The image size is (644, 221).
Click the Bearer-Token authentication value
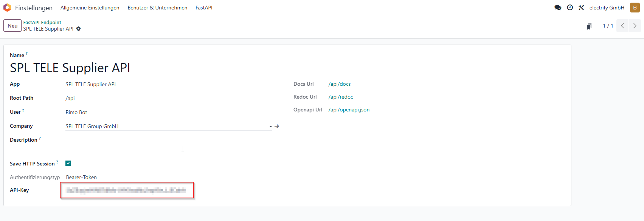[81, 177]
